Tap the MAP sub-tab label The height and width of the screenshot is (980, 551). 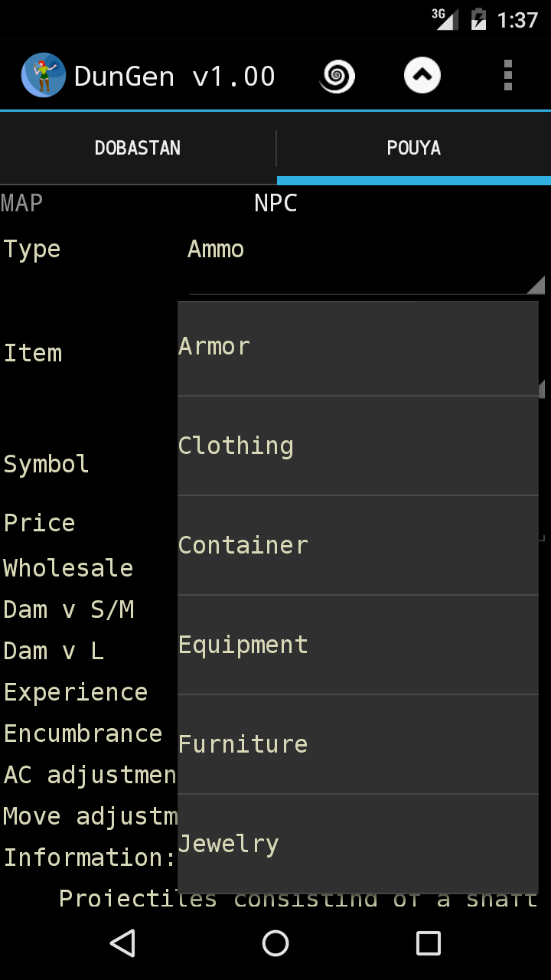point(22,204)
